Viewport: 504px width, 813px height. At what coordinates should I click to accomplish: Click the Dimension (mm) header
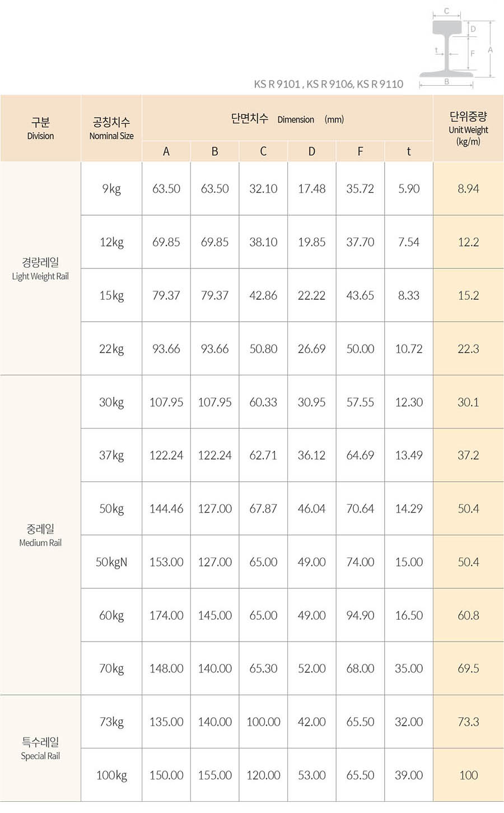coord(287,119)
